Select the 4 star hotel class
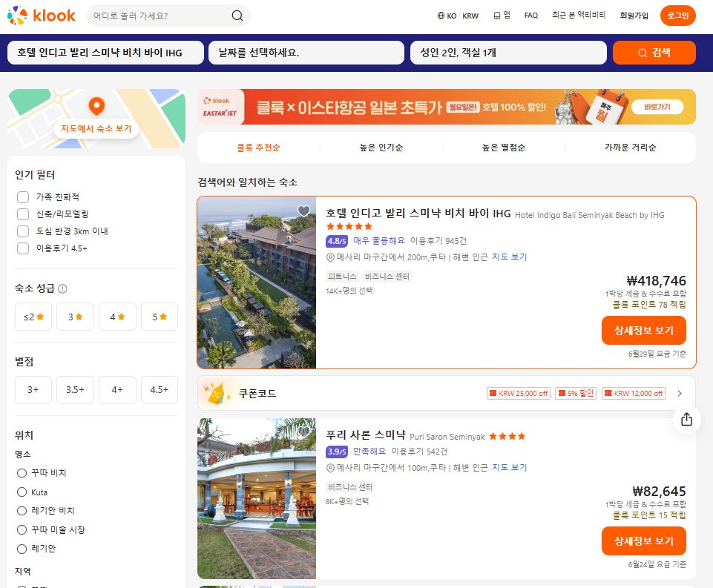 point(117,317)
